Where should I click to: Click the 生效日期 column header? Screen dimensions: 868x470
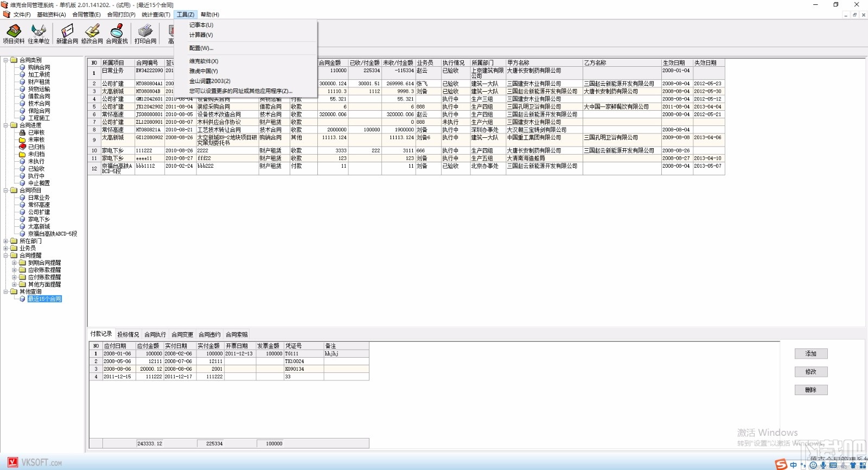(676, 63)
